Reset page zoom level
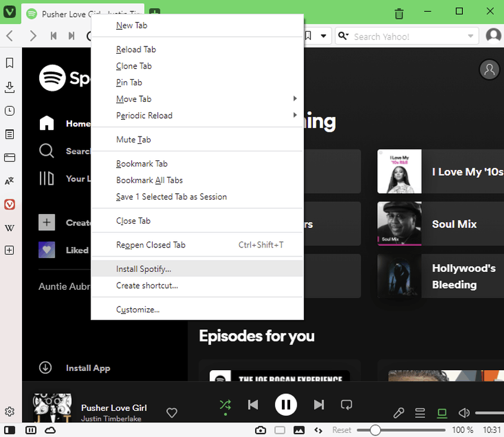 pos(342,430)
